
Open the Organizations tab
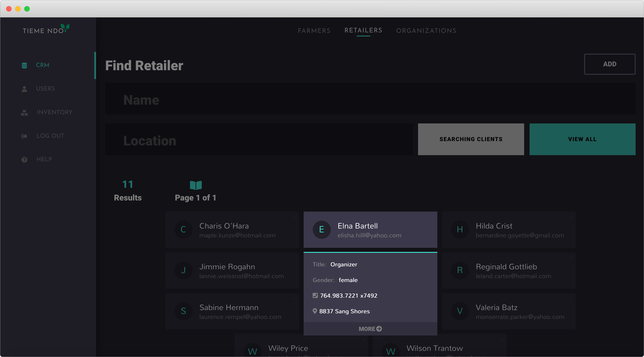point(426,31)
